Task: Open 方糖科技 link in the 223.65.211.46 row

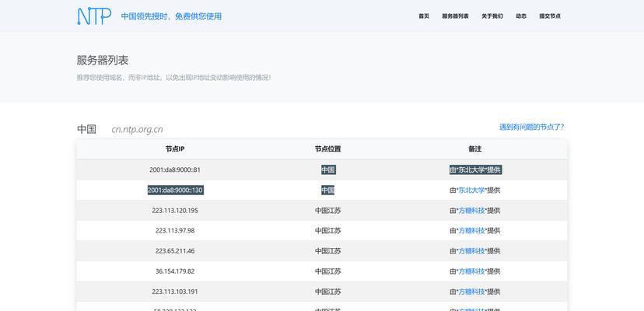Action: [471, 251]
